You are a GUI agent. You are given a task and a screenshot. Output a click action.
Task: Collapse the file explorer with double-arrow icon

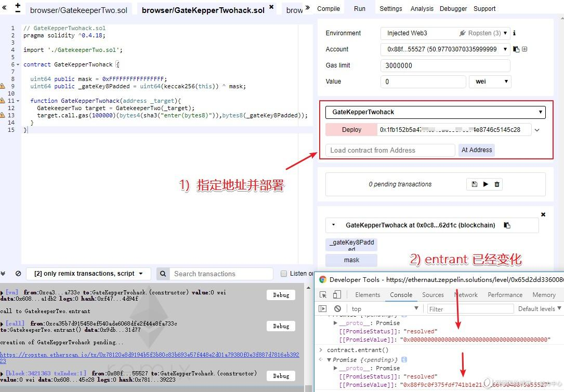pyautogui.click(x=4, y=7)
